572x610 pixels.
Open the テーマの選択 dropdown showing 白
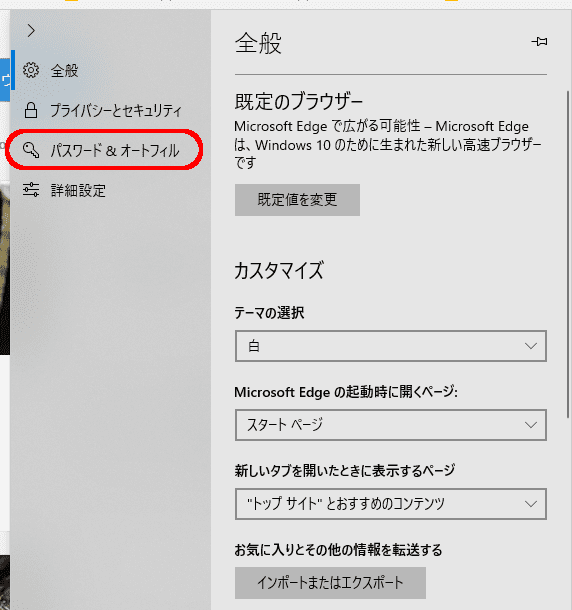(x=391, y=346)
